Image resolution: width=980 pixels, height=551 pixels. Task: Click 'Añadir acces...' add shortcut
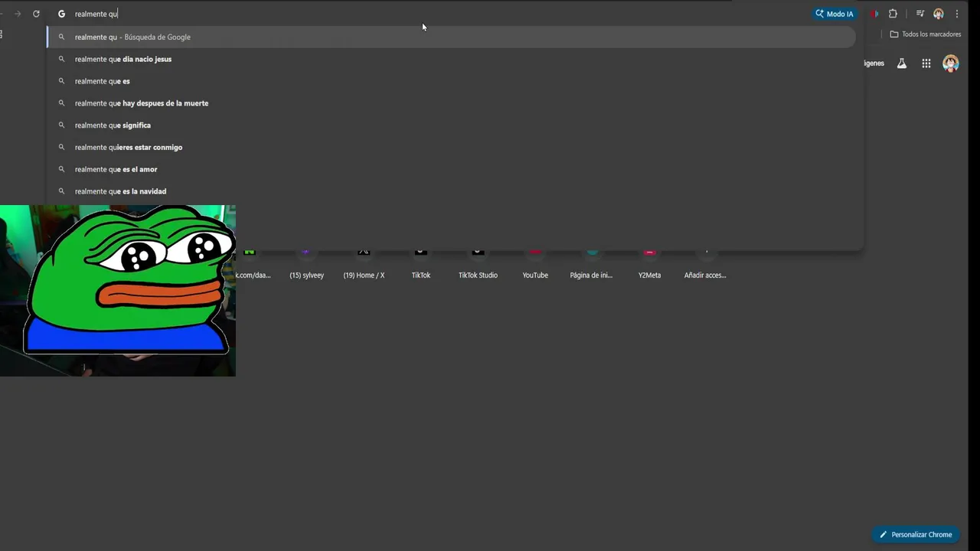click(x=705, y=263)
